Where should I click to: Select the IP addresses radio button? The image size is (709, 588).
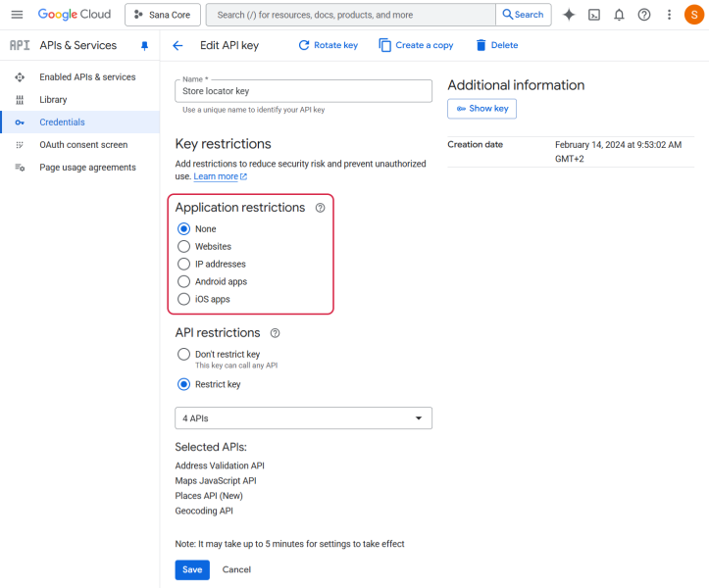[183, 265]
